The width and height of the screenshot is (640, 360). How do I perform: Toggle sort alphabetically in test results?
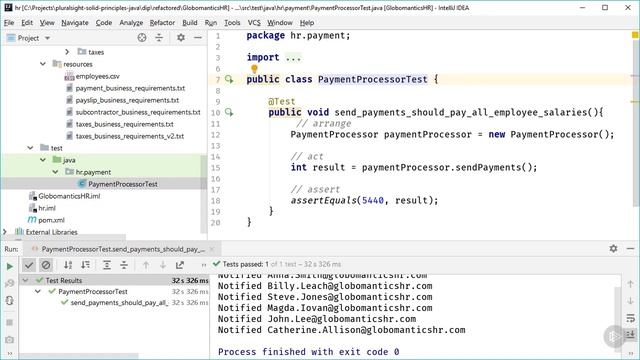68,265
